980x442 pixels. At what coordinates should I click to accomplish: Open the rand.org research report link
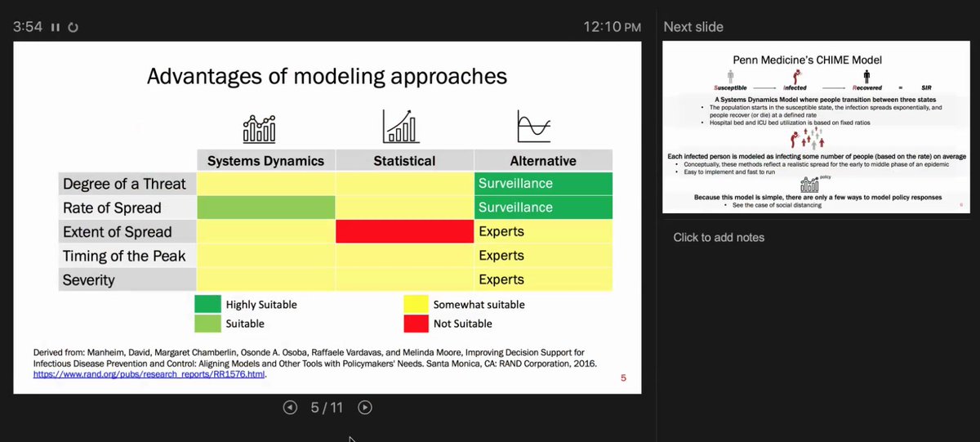pyautogui.click(x=149, y=374)
